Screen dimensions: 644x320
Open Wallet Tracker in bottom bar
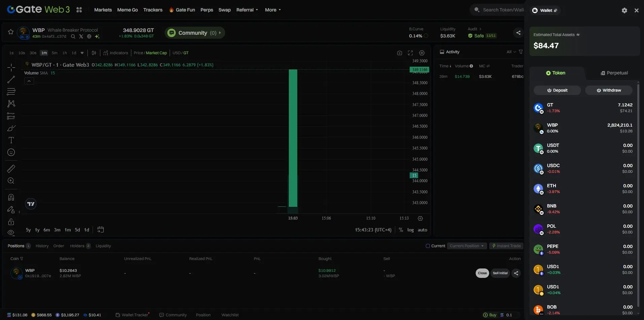coord(132,315)
